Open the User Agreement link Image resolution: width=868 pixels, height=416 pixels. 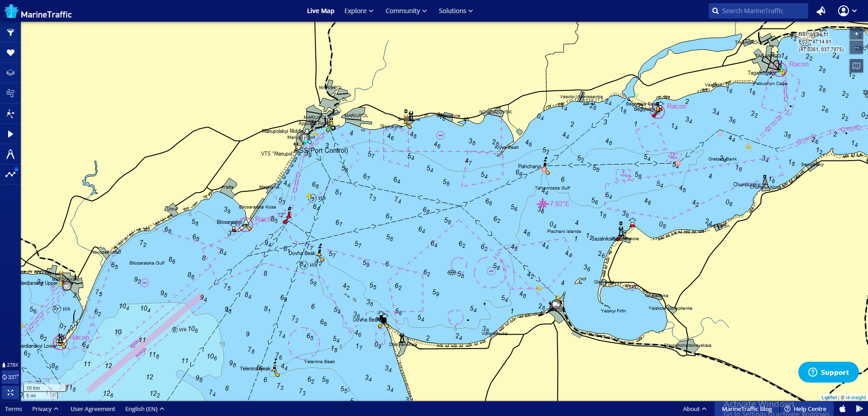click(x=93, y=409)
